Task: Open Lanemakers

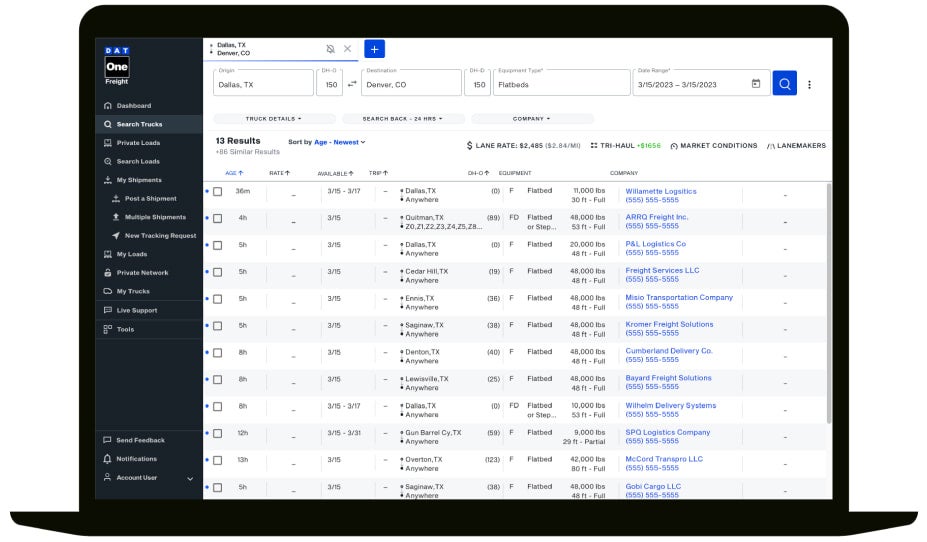Action: [796, 145]
